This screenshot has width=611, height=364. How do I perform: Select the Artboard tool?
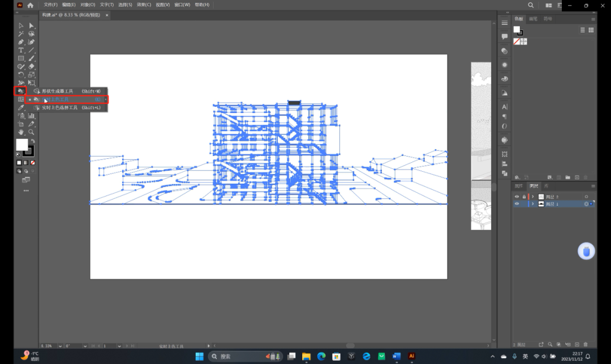(21, 124)
